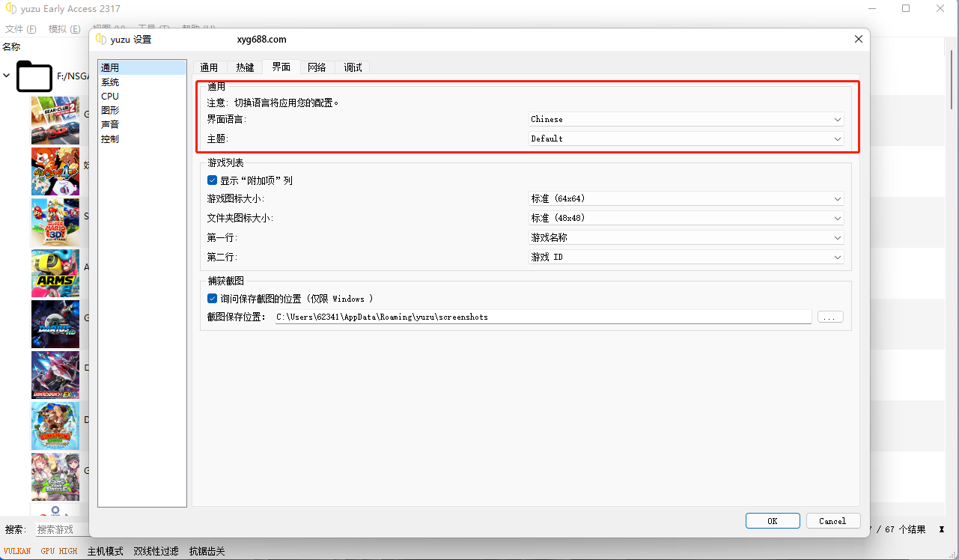Switch to the 热键 tab

tap(245, 67)
